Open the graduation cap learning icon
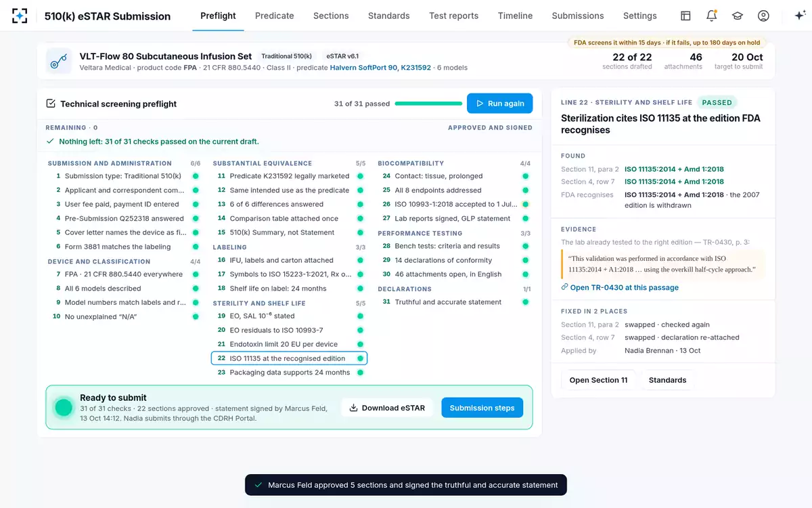Image resolution: width=812 pixels, height=508 pixels. 738,16
